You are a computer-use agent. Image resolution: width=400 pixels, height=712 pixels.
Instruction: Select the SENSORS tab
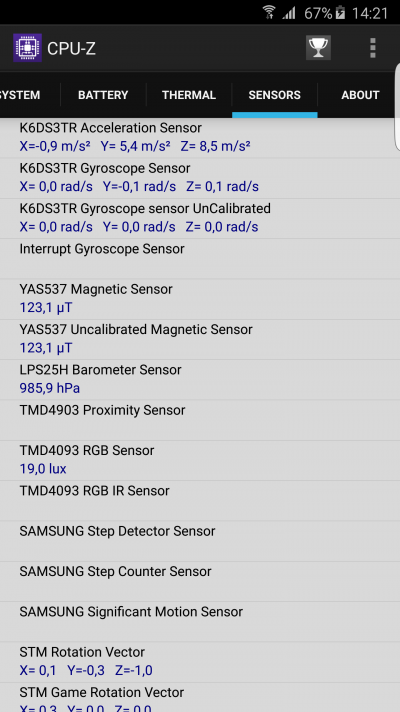pos(275,95)
